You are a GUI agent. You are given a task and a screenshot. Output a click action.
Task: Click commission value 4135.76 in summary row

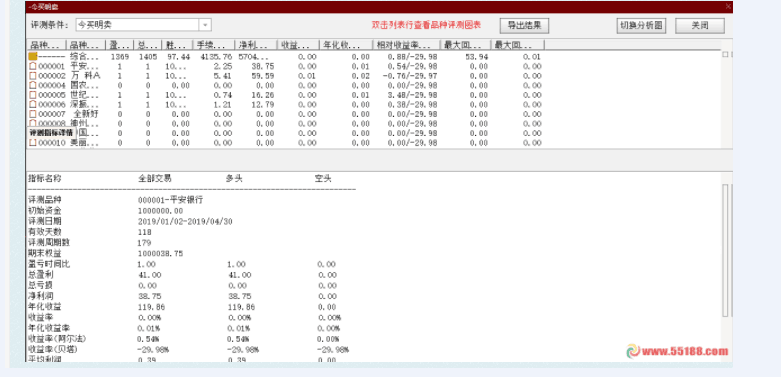point(216,57)
